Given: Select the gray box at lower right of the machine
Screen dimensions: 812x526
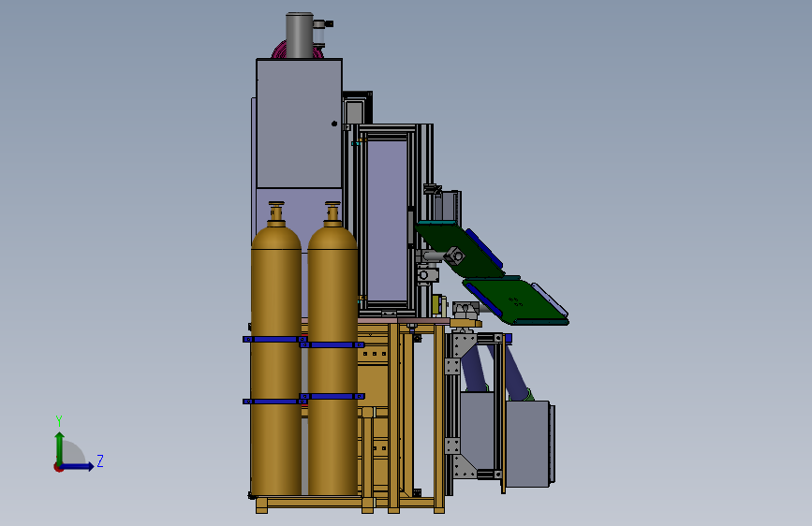Looking at the screenshot, I should pyautogui.click(x=527, y=444).
